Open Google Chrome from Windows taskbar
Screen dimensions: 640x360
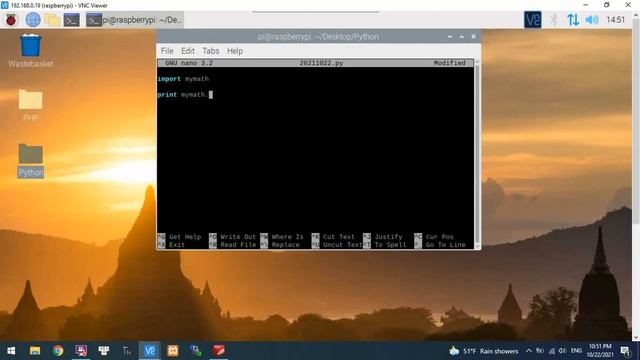coord(58,351)
